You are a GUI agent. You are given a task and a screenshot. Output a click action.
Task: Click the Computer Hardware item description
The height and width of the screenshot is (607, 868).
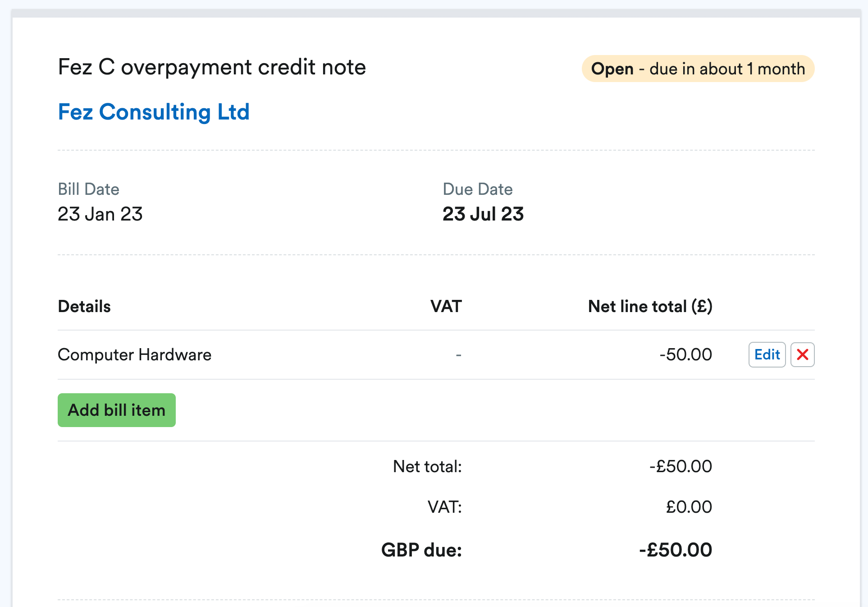click(134, 354)
